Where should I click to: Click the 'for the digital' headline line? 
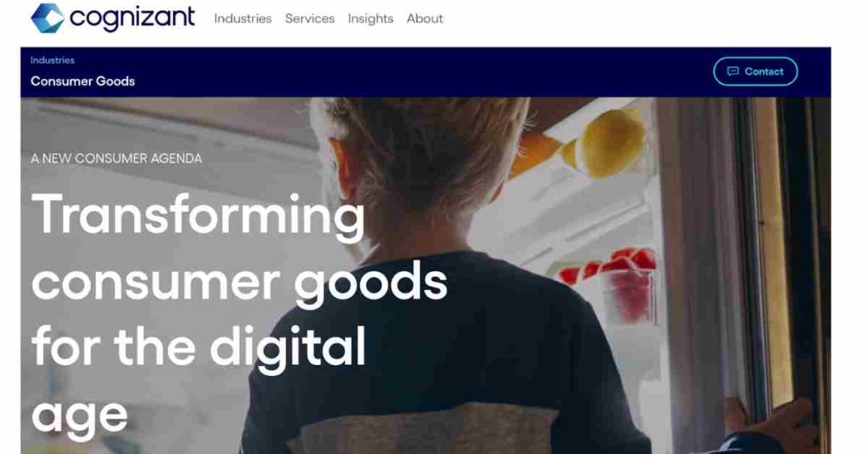click(198, 347)
